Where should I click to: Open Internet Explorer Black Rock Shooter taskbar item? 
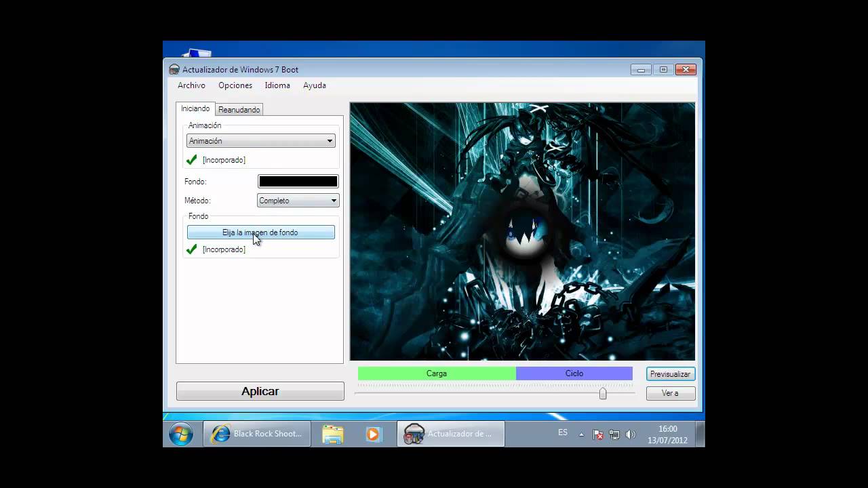coord(257,434)
